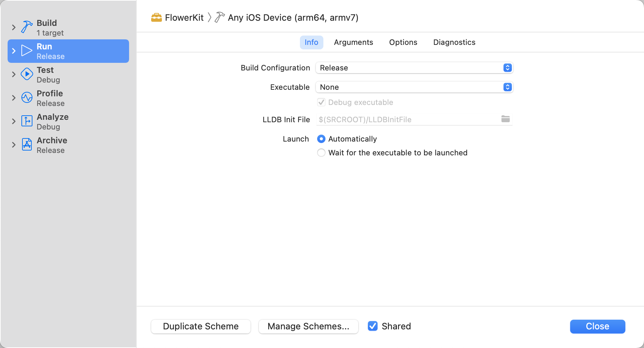The height and width of the screenshot is (348, 644).
Task: Click the Profile waveform icon
Action: 27,97
